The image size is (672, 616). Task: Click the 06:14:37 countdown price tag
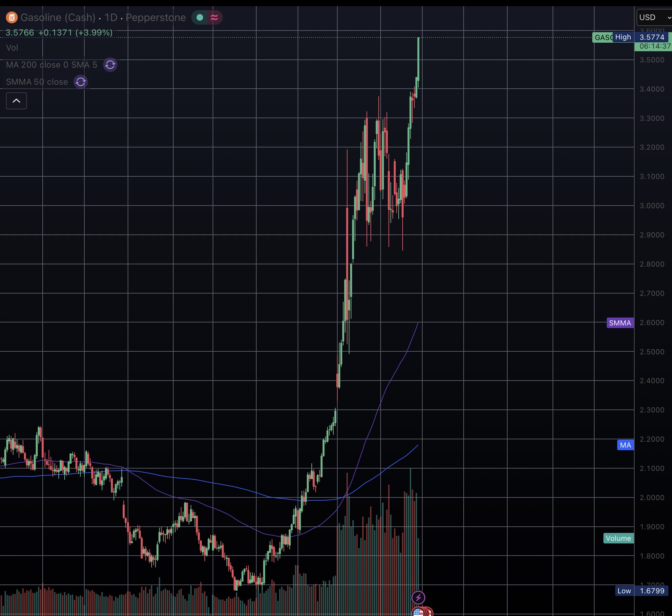pos(653,46)
